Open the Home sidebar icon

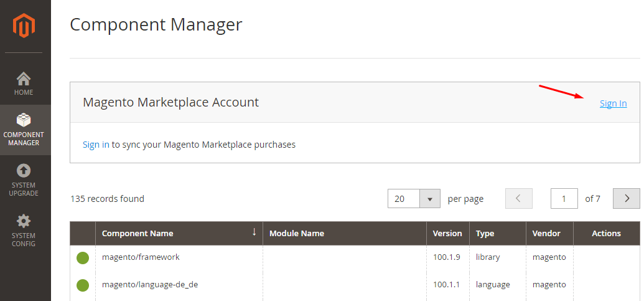(x=24, y=78)
